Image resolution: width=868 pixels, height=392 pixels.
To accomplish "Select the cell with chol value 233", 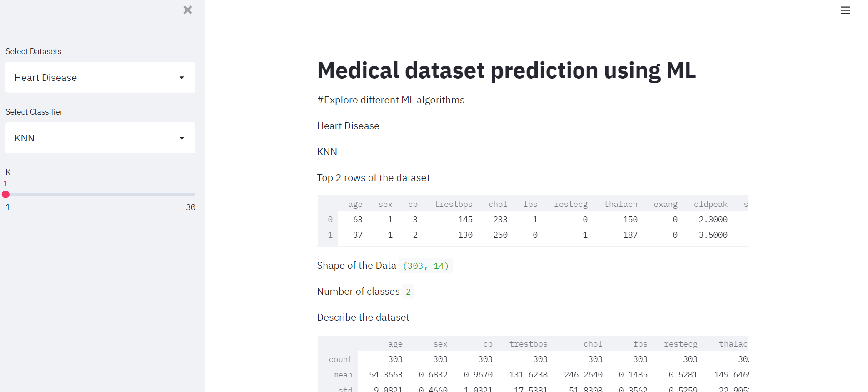I will pos(500,220).
